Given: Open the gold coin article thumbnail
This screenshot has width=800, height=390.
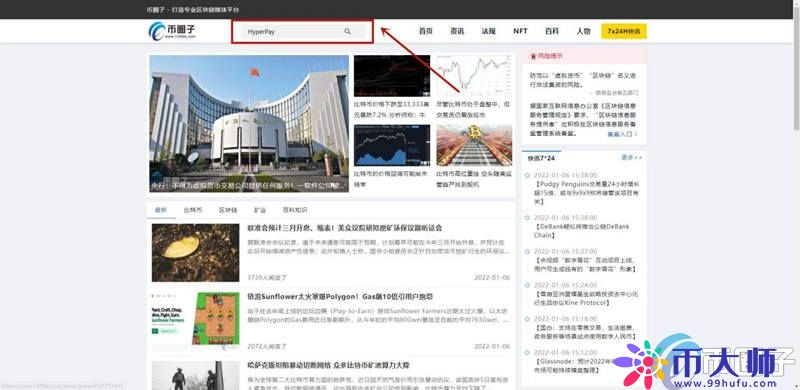Looking at the screenshot, I should 195,253.
